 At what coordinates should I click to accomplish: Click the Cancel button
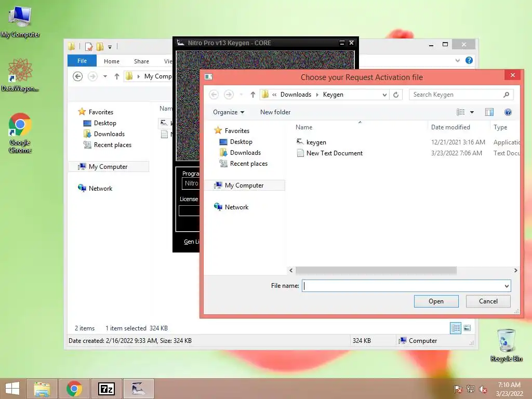click(x=488, y=301)
